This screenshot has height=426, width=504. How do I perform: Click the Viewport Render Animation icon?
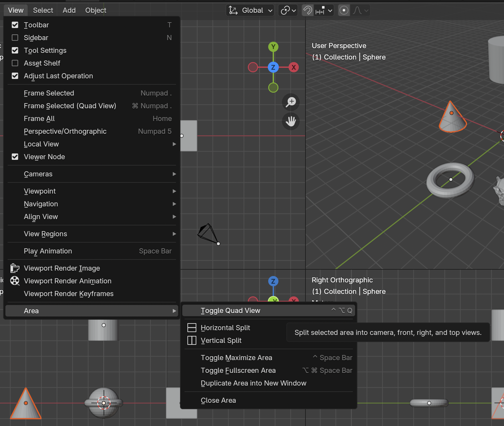15,281
